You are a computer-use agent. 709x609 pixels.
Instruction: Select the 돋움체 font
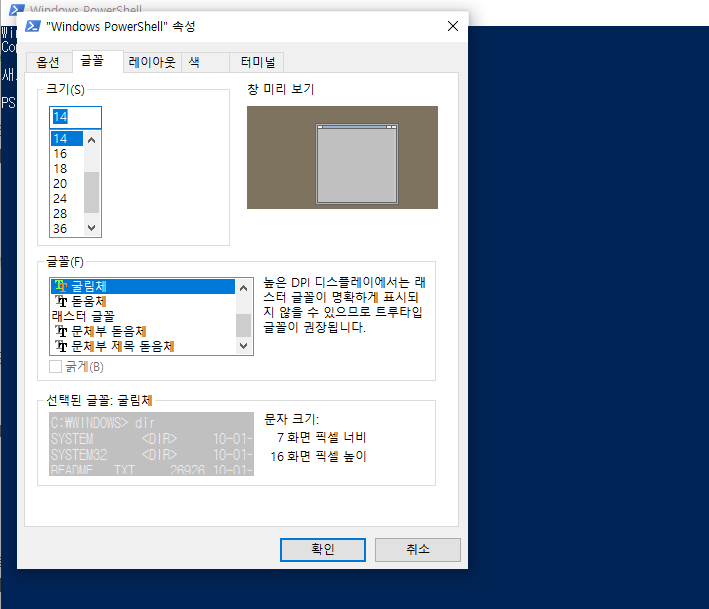143,302
